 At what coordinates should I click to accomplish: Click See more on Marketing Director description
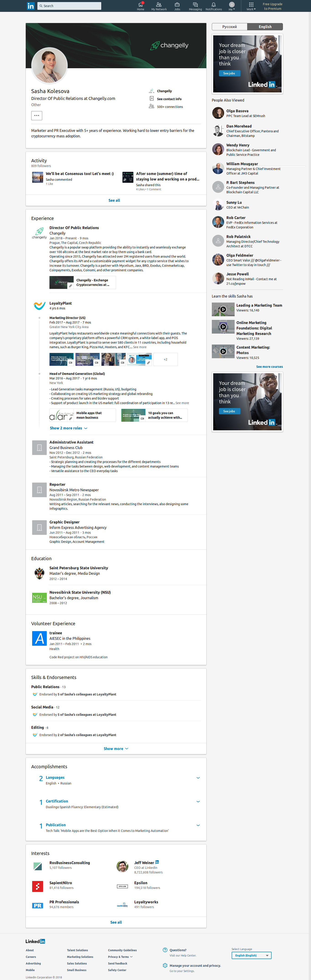click(x=140, y=347)
